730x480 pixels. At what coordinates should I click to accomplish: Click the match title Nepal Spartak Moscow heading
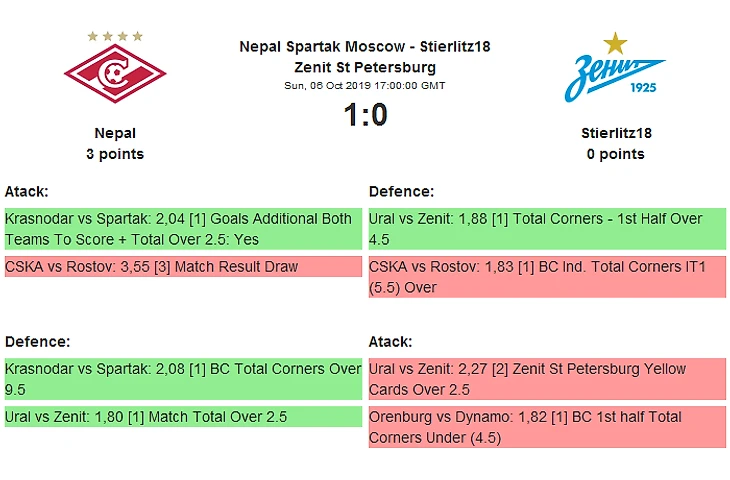point(365,57)
